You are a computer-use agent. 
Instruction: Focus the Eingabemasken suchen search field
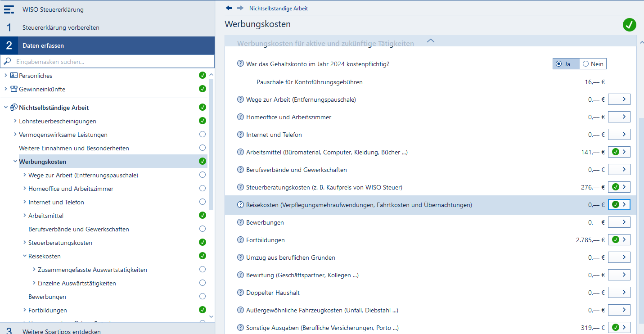point(108,61)
